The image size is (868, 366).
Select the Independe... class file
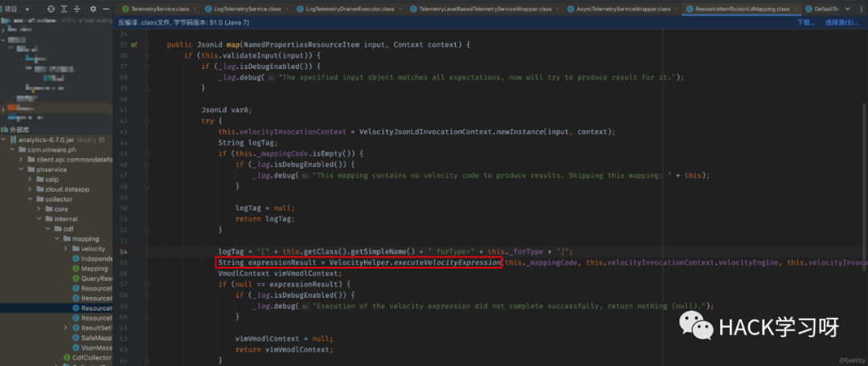coord(96,258)
